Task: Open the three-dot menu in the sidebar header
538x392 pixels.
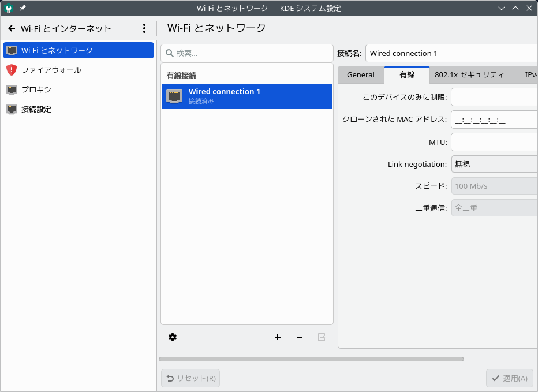Action: coord(144,28)
